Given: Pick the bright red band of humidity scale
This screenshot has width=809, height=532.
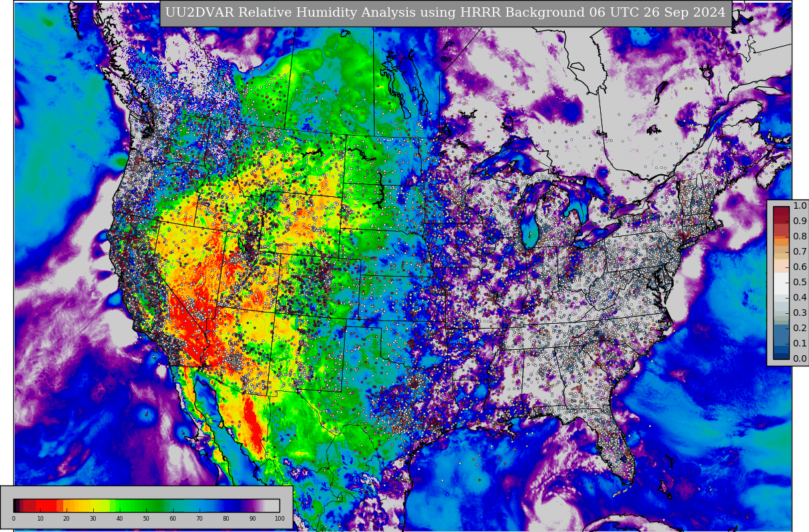Looking at the screenshot, I should (47, 505).
